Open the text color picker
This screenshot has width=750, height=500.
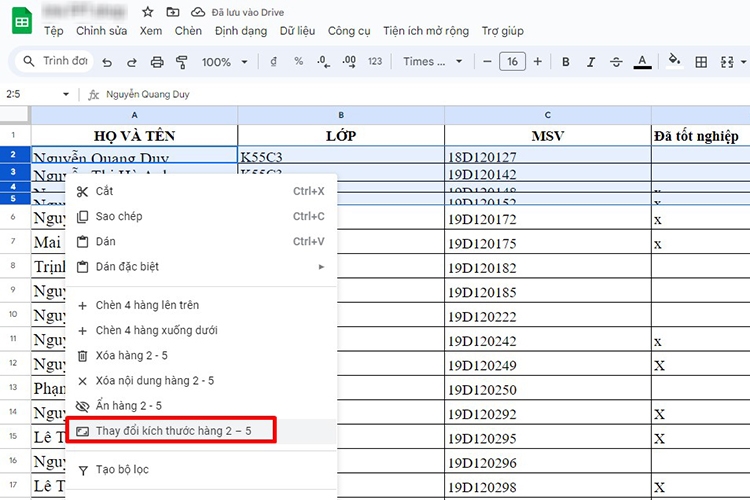(x=642, y=62)
